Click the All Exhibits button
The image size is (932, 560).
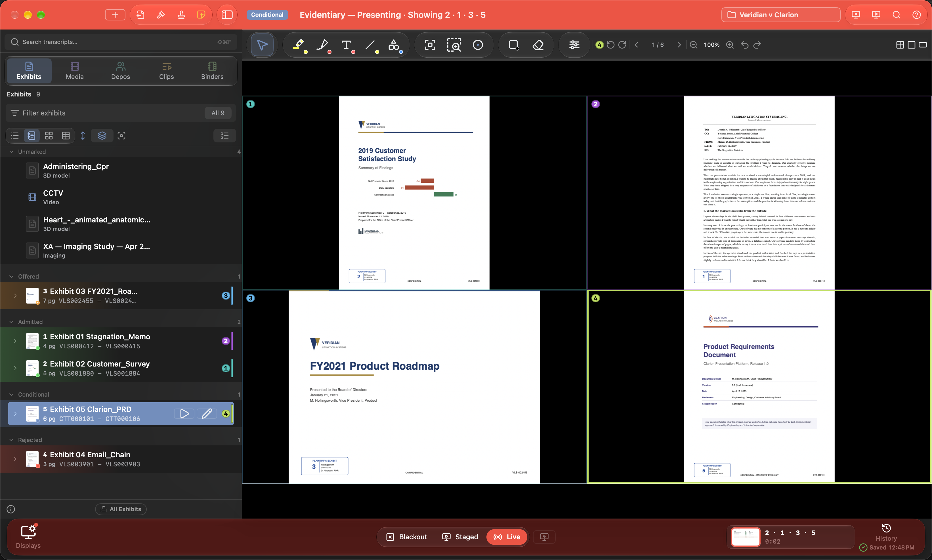click(x=121, y=509)
